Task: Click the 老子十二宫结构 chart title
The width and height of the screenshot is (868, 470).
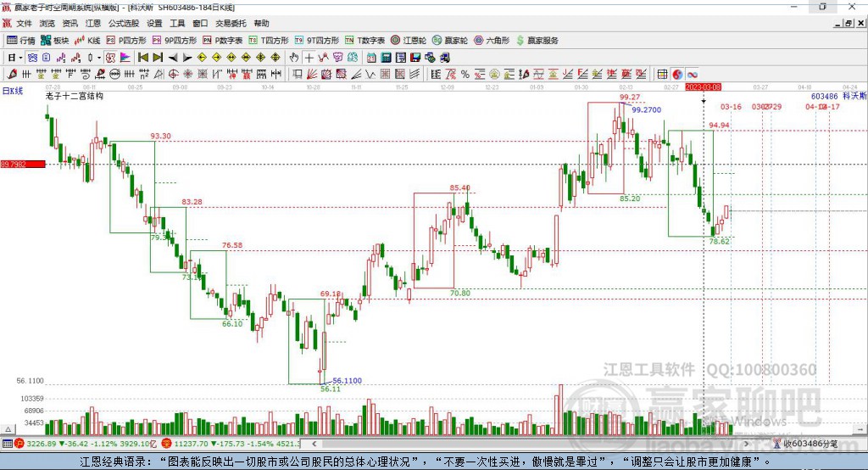Action: tap(75, 96)
